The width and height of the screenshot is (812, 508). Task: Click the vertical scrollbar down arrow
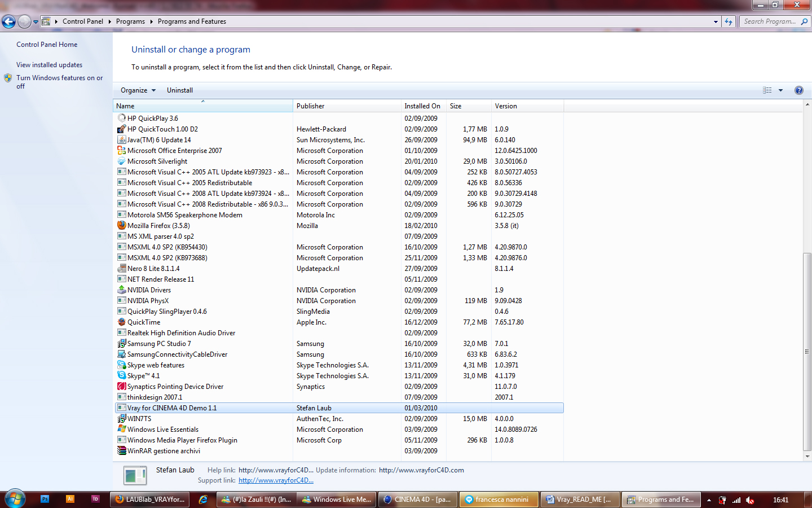807,456
